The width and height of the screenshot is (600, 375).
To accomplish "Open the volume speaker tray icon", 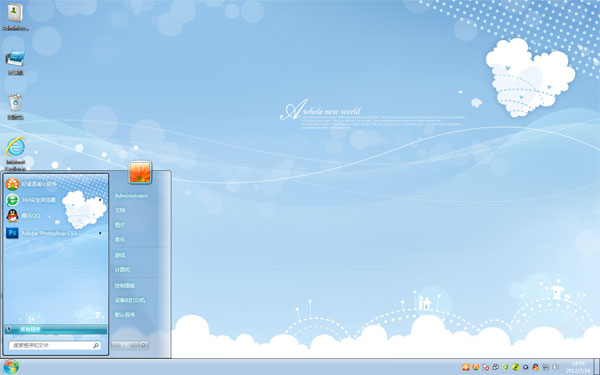I will click(x=555, y=367).
